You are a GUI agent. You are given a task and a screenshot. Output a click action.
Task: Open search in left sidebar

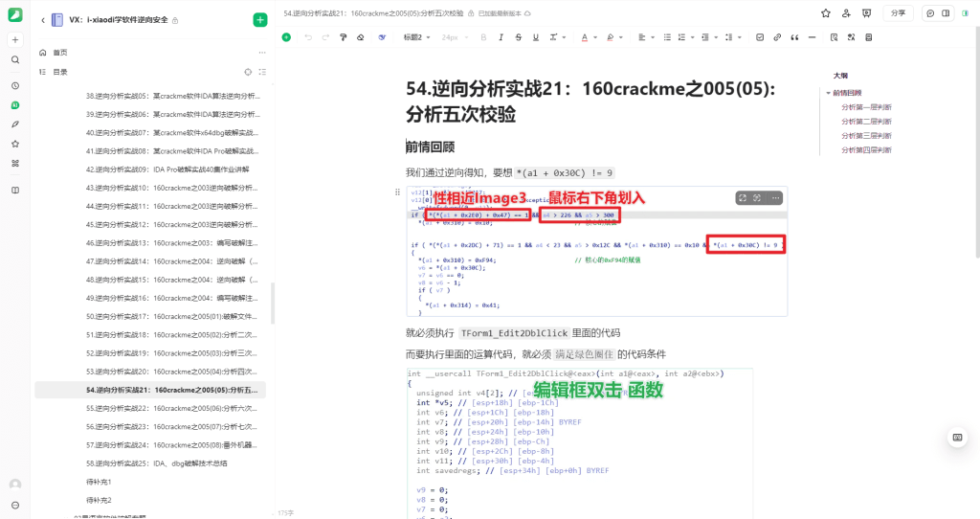click(x=15, y=59)
